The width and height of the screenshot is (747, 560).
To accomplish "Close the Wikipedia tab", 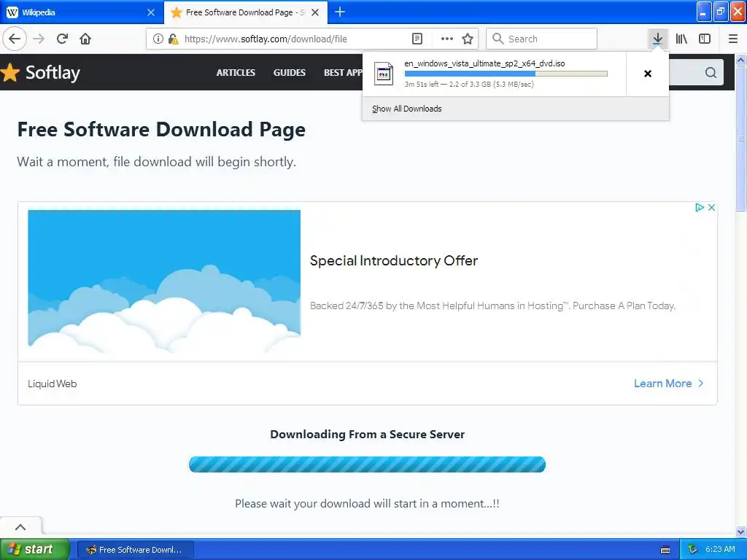I will pos(150,12).
